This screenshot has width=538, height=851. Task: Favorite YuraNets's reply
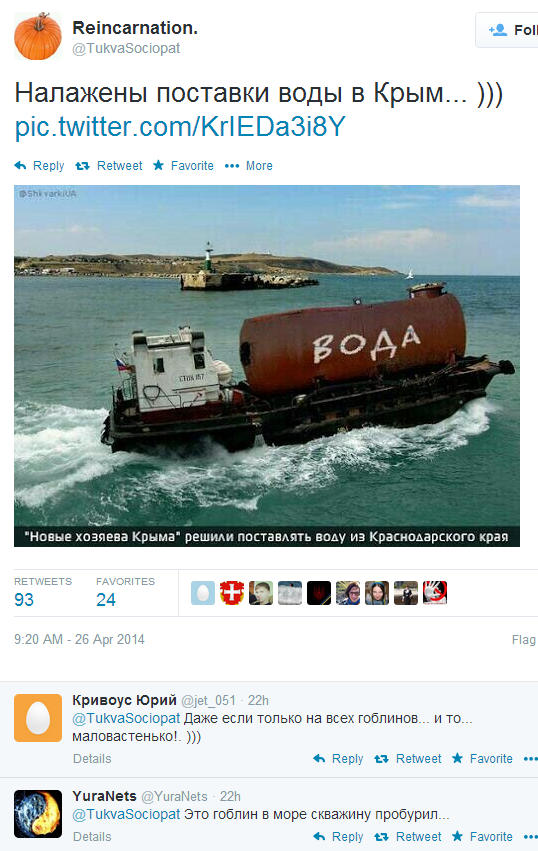pos(482,837)
